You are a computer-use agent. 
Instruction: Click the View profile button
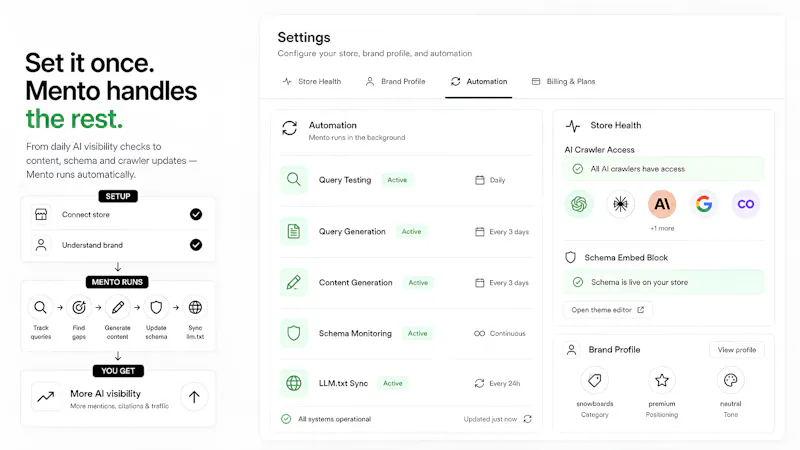tap(737, 350)
